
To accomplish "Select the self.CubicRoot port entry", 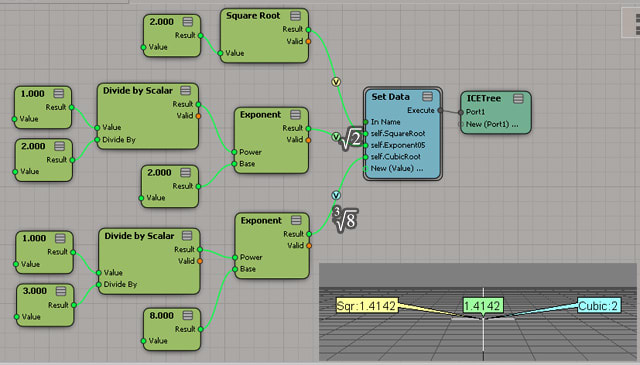I will [396, 157].
